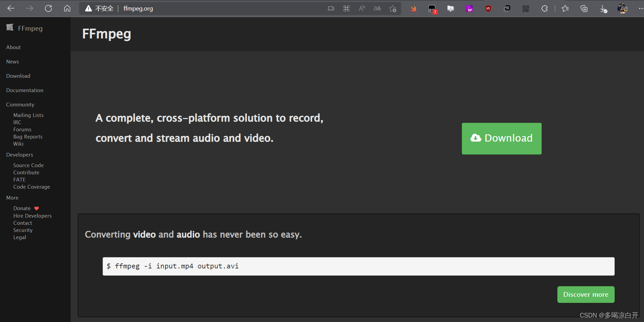Click Community in the sidebar
The height and width of the screenshot is (322, 644).
pyautogui.click(x=20, y=105)
